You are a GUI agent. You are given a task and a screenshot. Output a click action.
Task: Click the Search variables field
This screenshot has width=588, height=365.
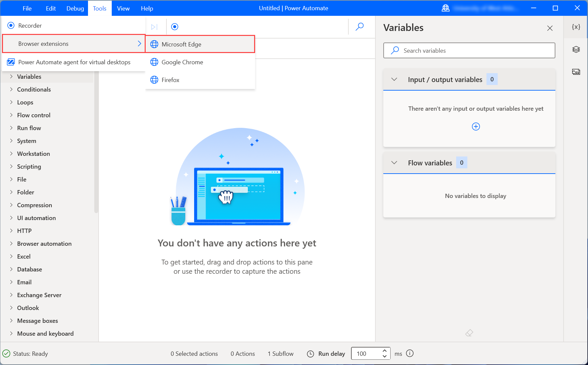[x=469, y=50]
